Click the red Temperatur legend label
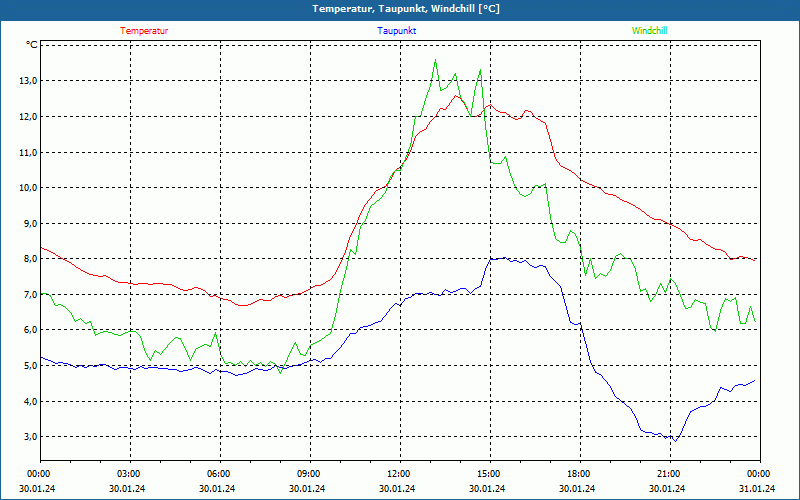The image size is (800, 500). point(144,31)
